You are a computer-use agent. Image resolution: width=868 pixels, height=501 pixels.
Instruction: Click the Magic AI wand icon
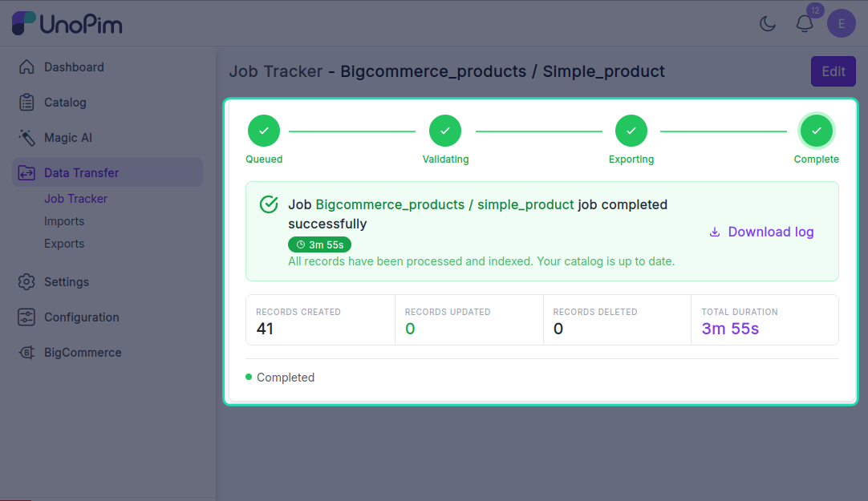coord(26,138)
